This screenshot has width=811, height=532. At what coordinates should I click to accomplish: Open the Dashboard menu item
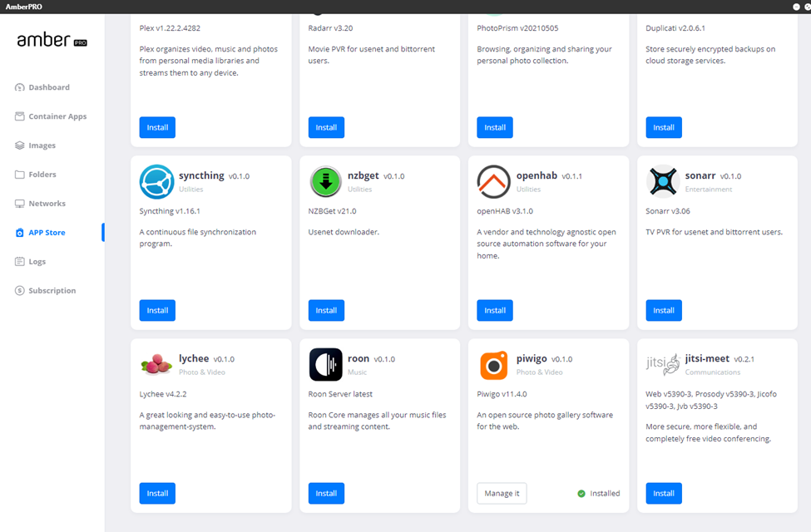pyautogui.click(x=49, y=87)
